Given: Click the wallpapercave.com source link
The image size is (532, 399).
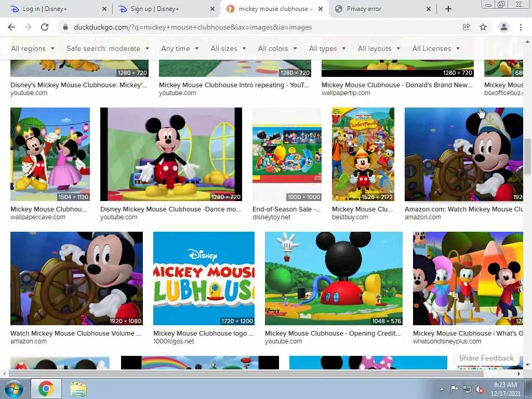Looking at the screenshot, I should [37, 217].
